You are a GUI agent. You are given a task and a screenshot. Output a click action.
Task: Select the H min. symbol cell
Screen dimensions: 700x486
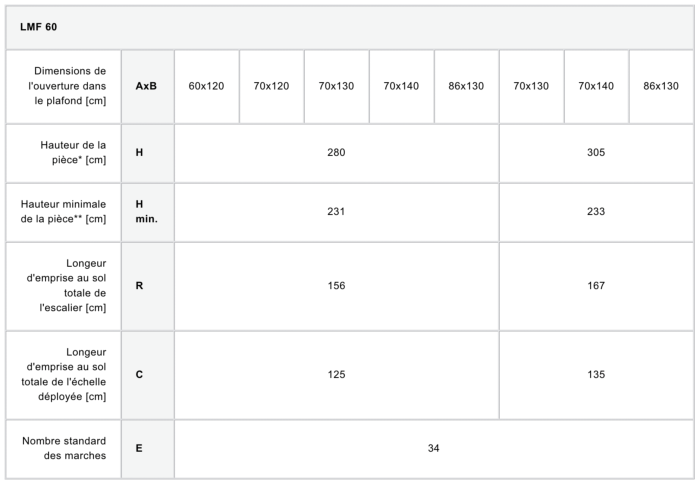(x=146, y=211)
